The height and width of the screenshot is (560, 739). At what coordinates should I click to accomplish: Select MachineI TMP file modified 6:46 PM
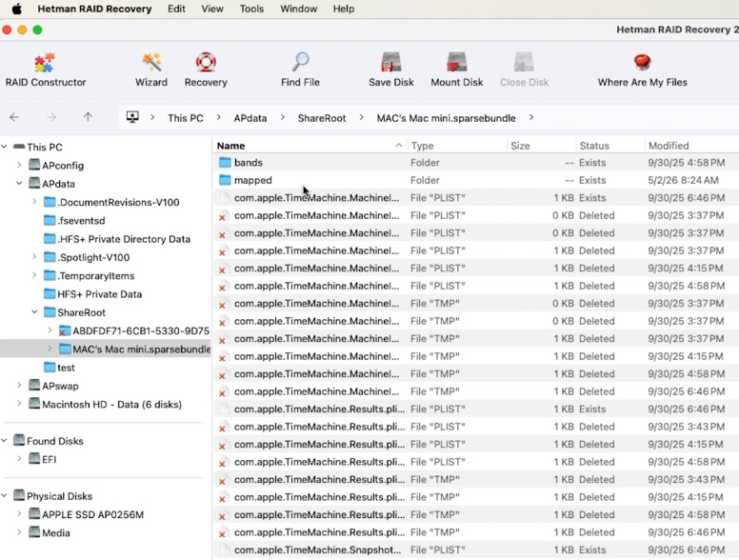476,391
